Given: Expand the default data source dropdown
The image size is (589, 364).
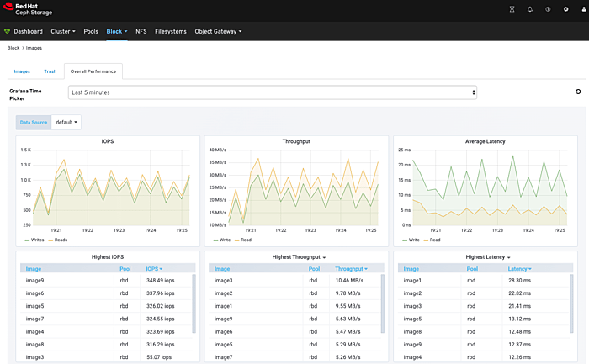Looking at the screenshot, I should (67, 122).
